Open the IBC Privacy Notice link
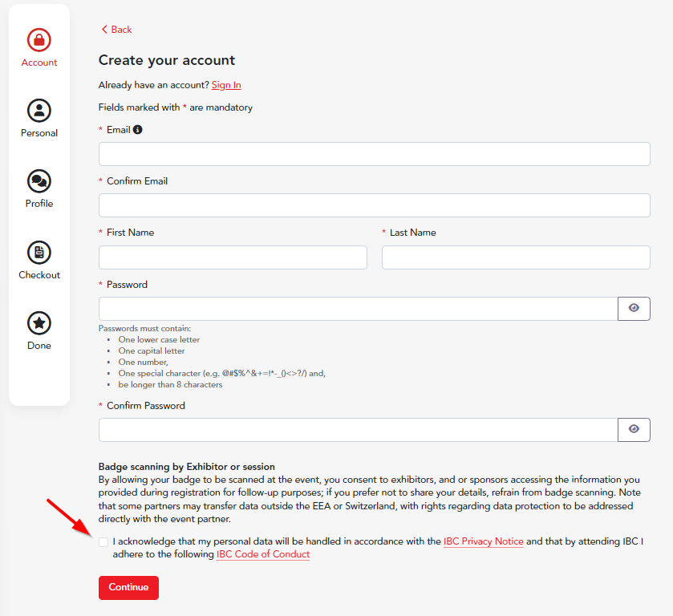The height and width of the screenshot is (616, 673). point(483,541)
